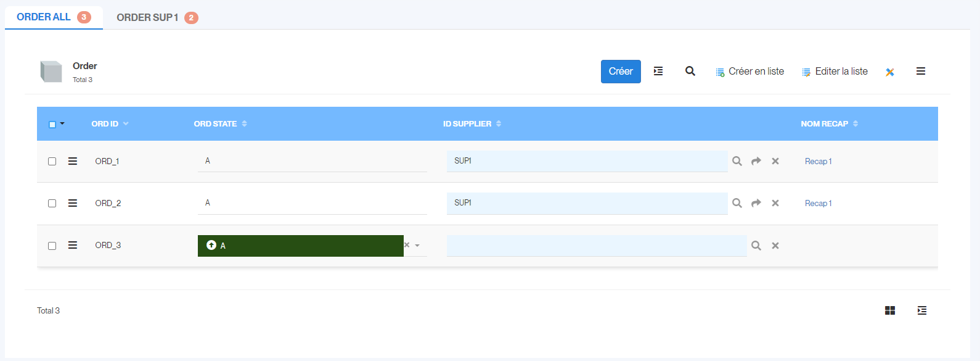Image resolution: width=980 pixels, height=361 pixels.
Task: Click the indent list icon beside Créer
Action: coord(658,71)
